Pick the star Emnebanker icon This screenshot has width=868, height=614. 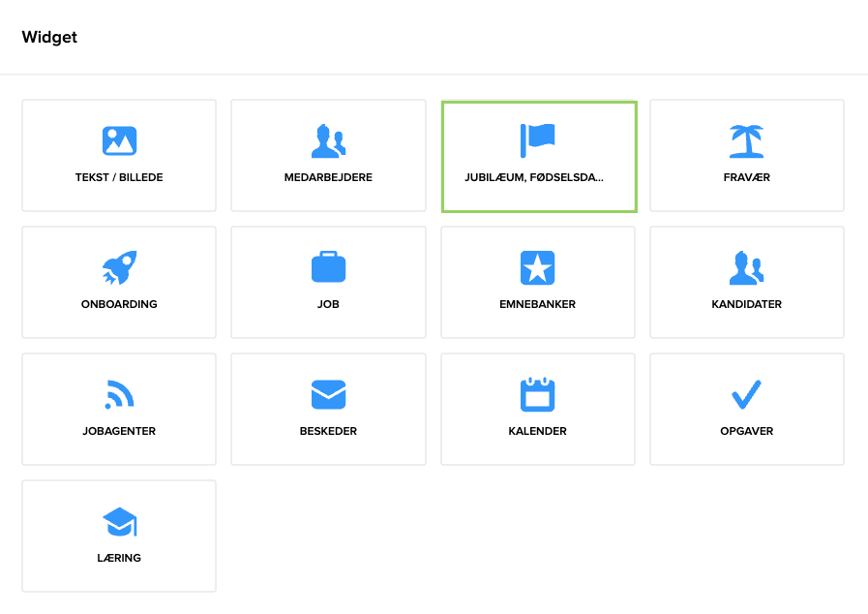pyautogui.click(x=537, y=267)
